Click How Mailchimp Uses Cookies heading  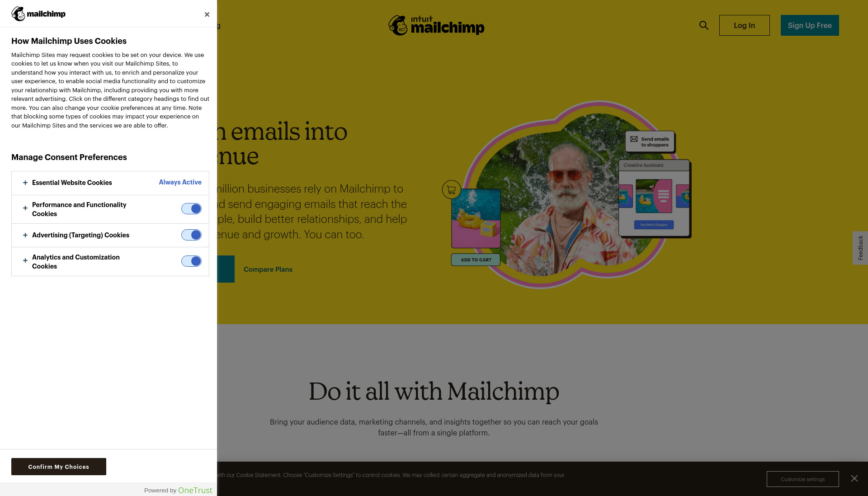coord(69,41)
